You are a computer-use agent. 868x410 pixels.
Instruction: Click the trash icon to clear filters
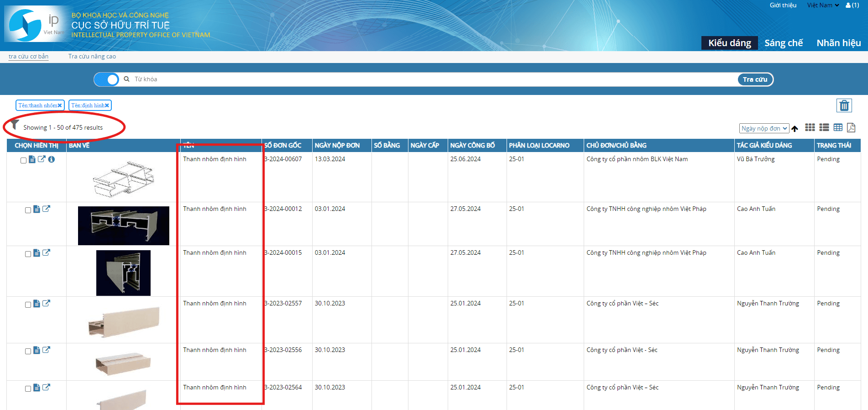click(x=844, y=105)
